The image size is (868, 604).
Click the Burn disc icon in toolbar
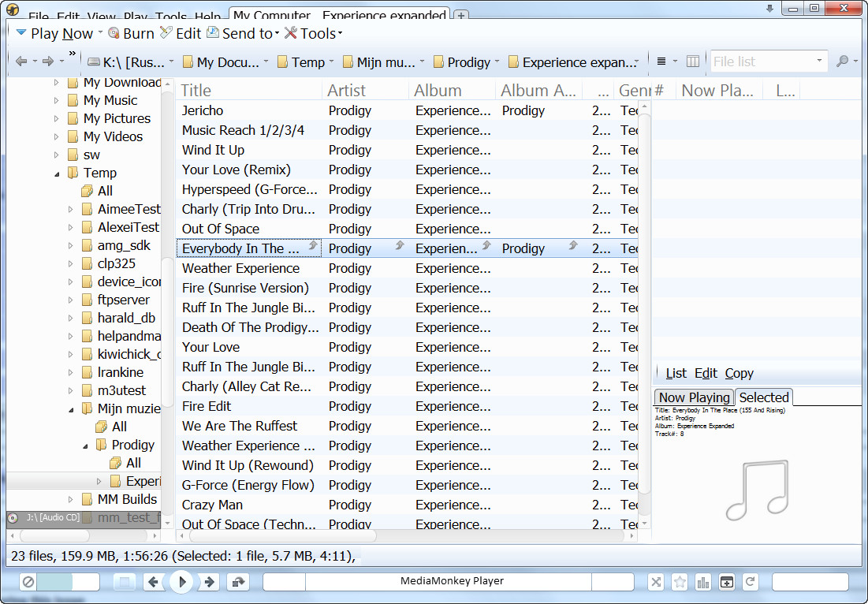pyautogui.click(x=114, y=33)
